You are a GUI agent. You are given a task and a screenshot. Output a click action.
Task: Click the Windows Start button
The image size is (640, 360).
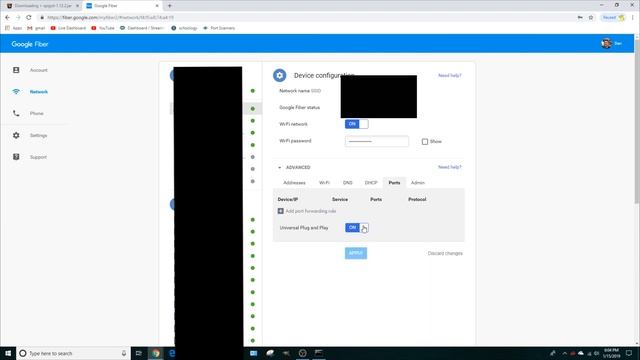tap(8, 353)
